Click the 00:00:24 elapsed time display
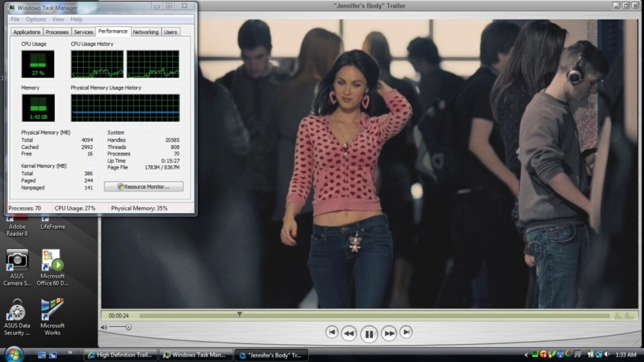 (119, 316)
